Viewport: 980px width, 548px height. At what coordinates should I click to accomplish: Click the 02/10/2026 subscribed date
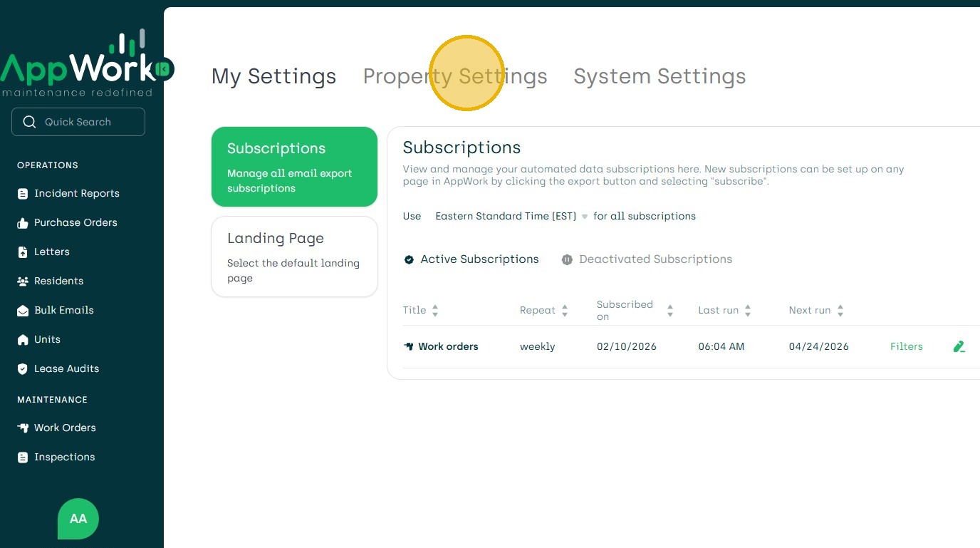pos(627,346)
